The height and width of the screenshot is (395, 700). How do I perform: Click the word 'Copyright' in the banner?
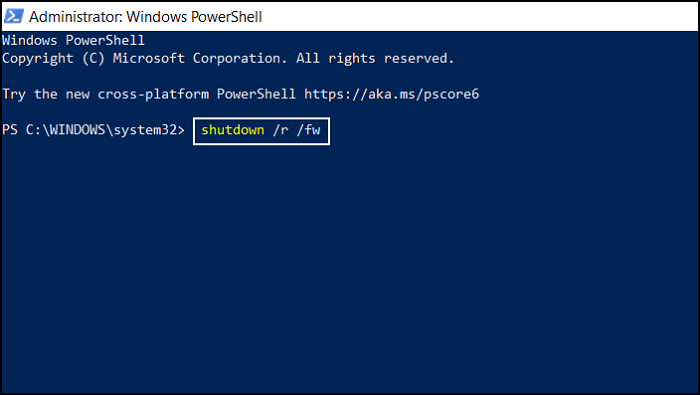tap(38, 58)
